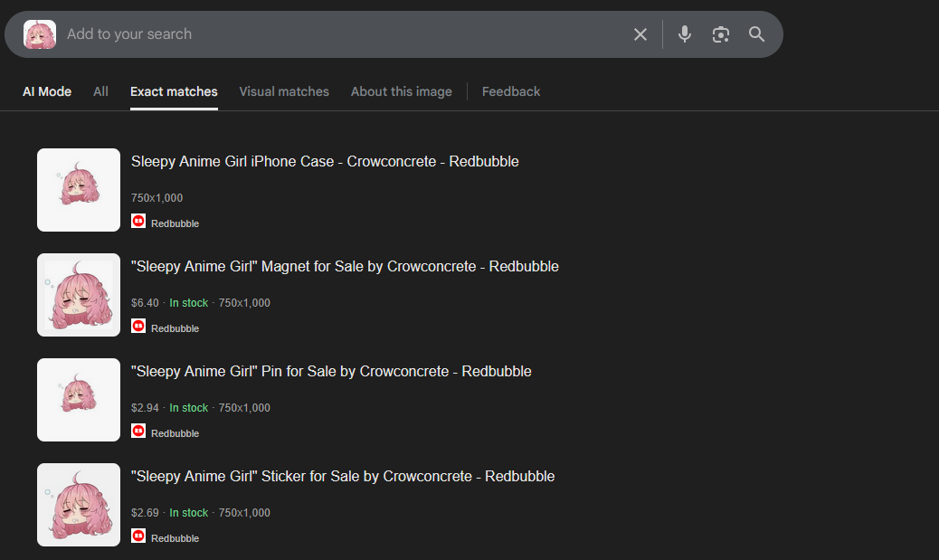Image resolution: width=939 pixels, height=560 pixels.
Task: Click the $2.69 price text
Action: tap(145, 513)
